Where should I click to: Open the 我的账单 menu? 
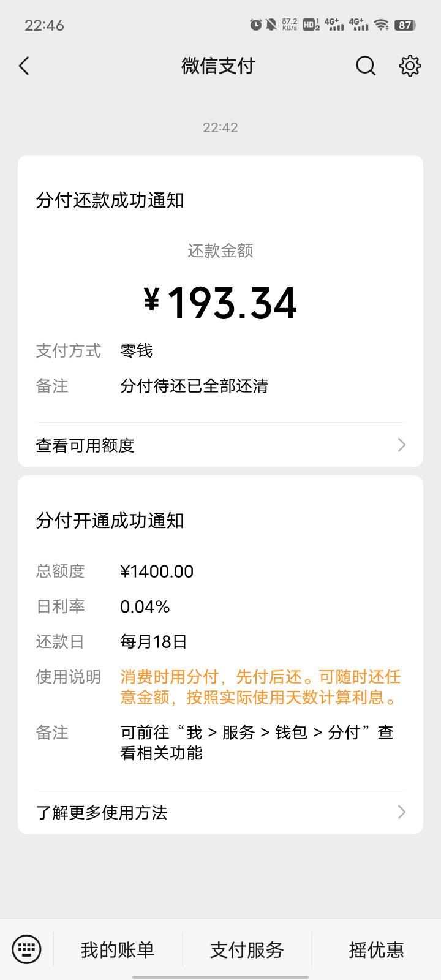[x=118, y=949]
